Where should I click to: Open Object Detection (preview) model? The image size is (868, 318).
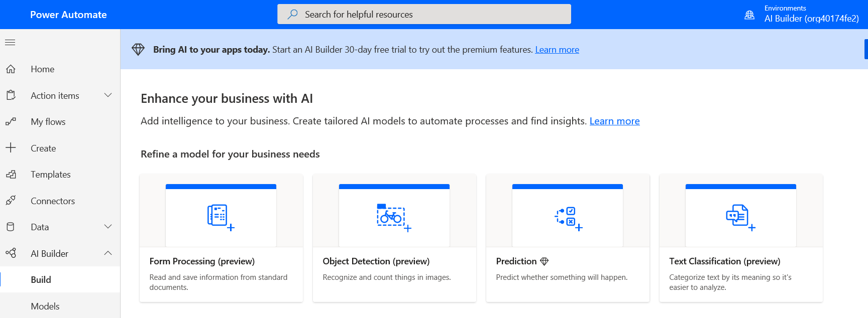point(376,261)
